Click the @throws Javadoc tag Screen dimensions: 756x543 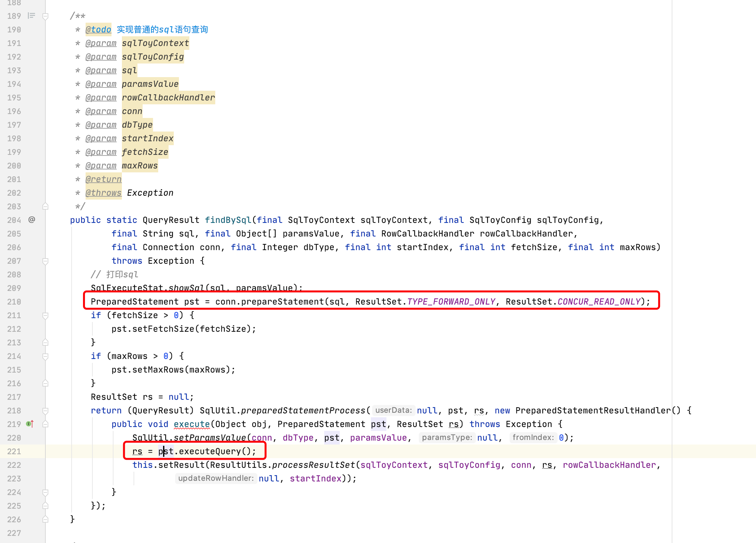[103, 193]
